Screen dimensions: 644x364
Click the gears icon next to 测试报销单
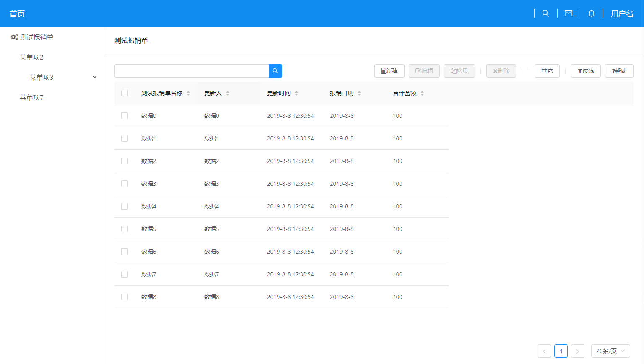click(x=14, y=37)
